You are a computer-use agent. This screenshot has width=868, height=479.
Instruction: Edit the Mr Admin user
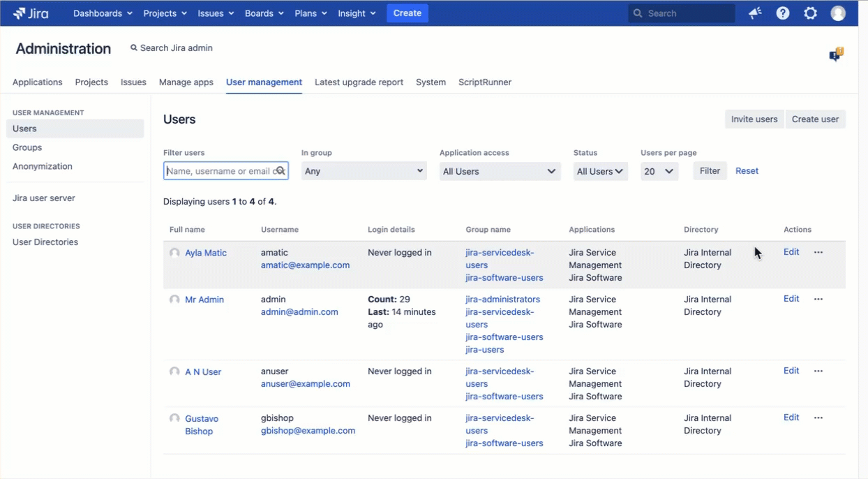coord(791,299)
